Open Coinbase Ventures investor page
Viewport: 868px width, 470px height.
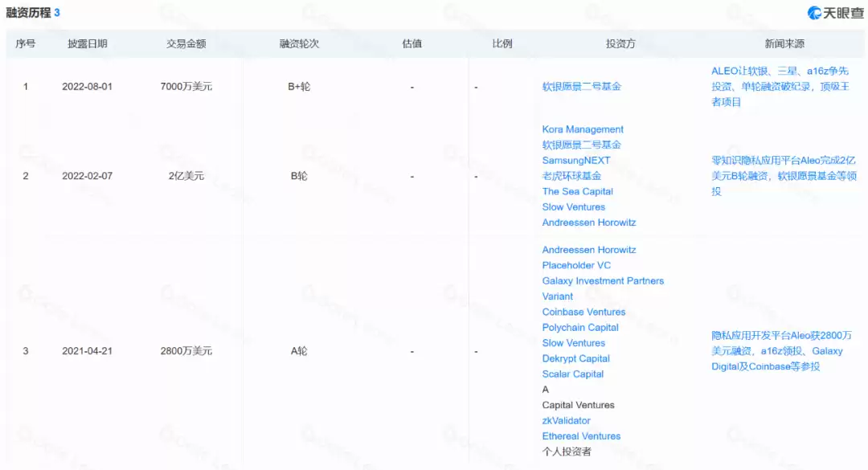(x=584, y=312)
